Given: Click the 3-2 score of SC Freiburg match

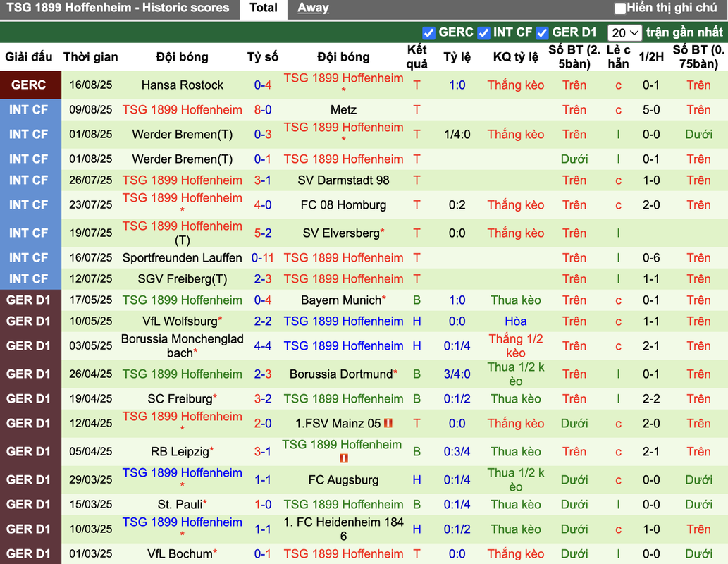Looking at the screenshot, I should (x=263, y=398).
